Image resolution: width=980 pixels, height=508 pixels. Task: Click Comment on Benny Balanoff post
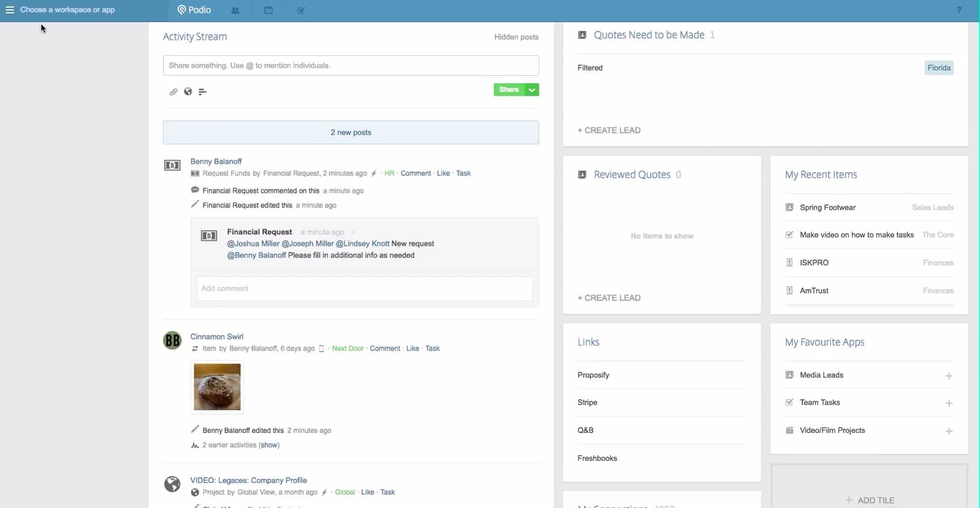(416, 174)
